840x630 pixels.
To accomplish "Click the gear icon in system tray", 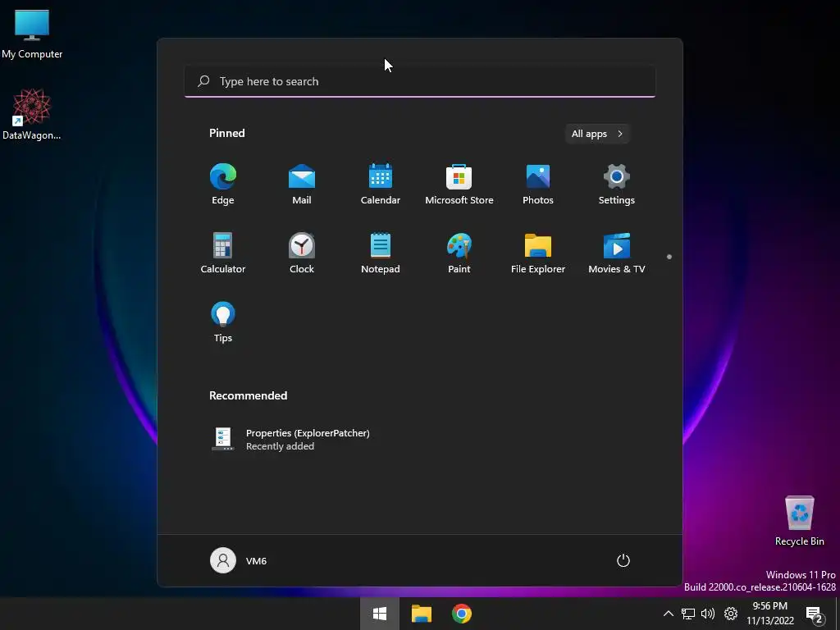I will pyautogui.click(x=731, y=614).
